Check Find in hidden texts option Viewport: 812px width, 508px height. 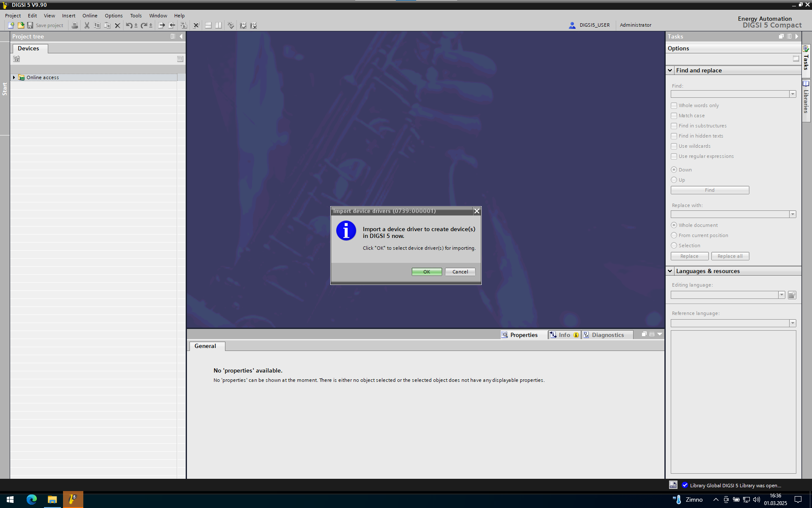tap(674, 136)
